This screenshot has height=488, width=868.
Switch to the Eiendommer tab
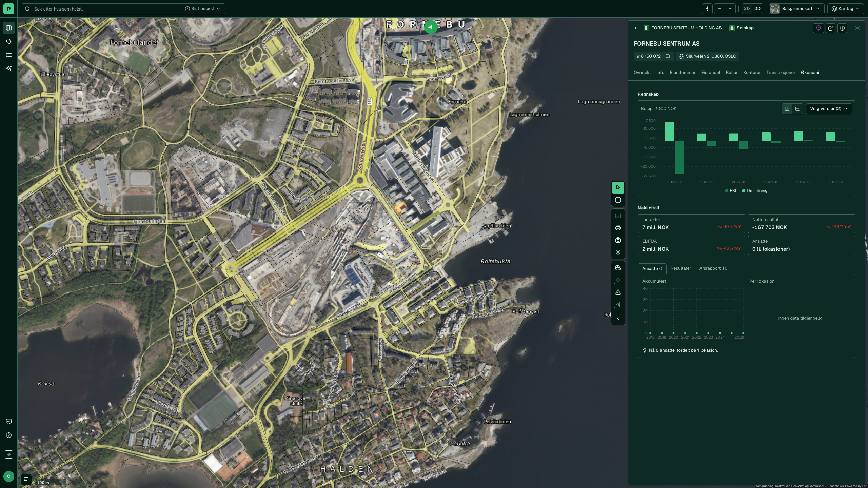(x=682, y=73)
